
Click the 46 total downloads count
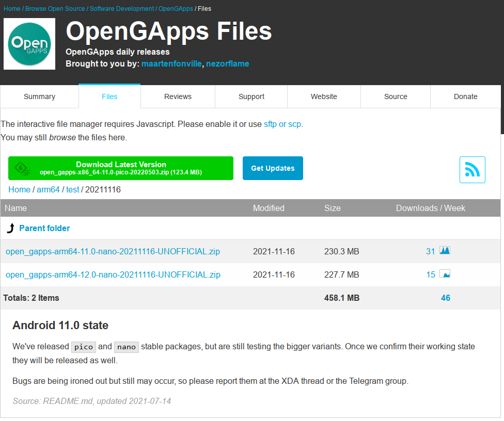446,298
